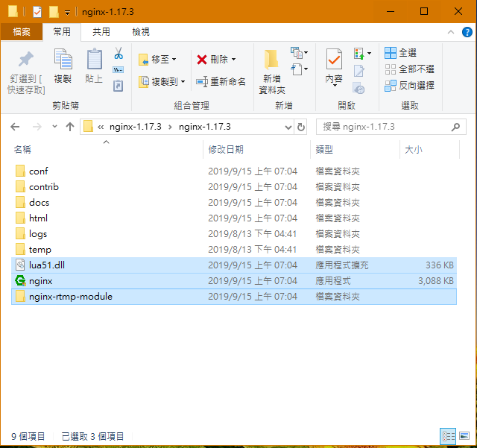Click the Copy (複製) icon in clipboard group
The height and width of the screenshot is (448, 477).
point(63,65)
